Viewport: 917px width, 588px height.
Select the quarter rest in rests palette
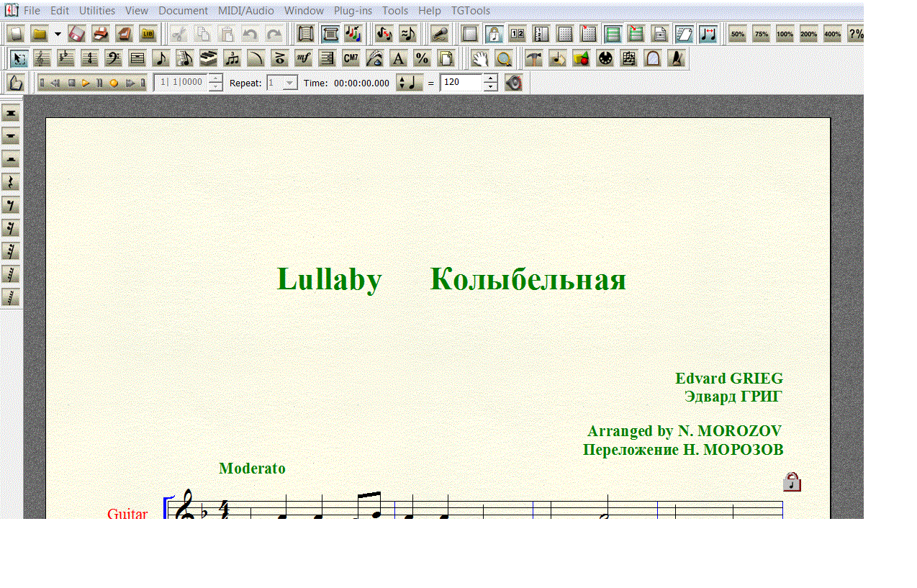pos(11,182)
